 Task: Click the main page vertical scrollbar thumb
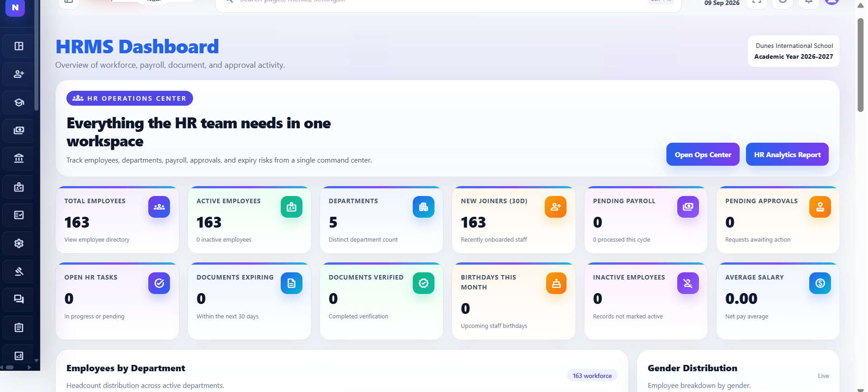[860, 65]
